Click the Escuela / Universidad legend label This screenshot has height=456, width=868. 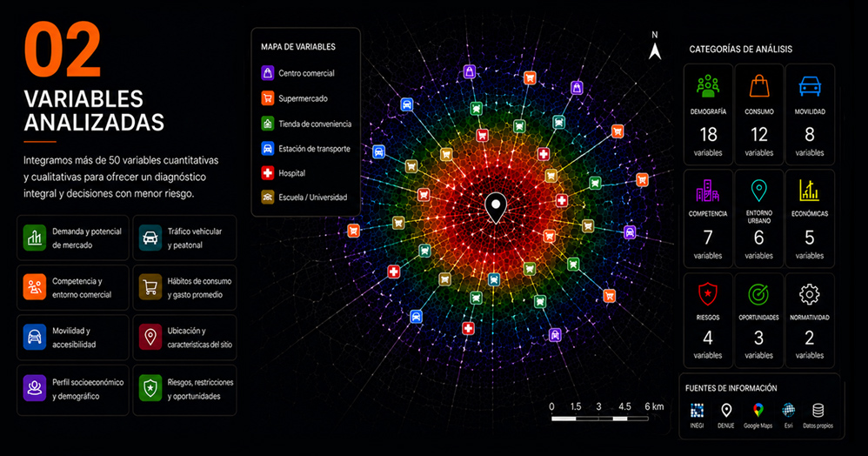[313, 198]
